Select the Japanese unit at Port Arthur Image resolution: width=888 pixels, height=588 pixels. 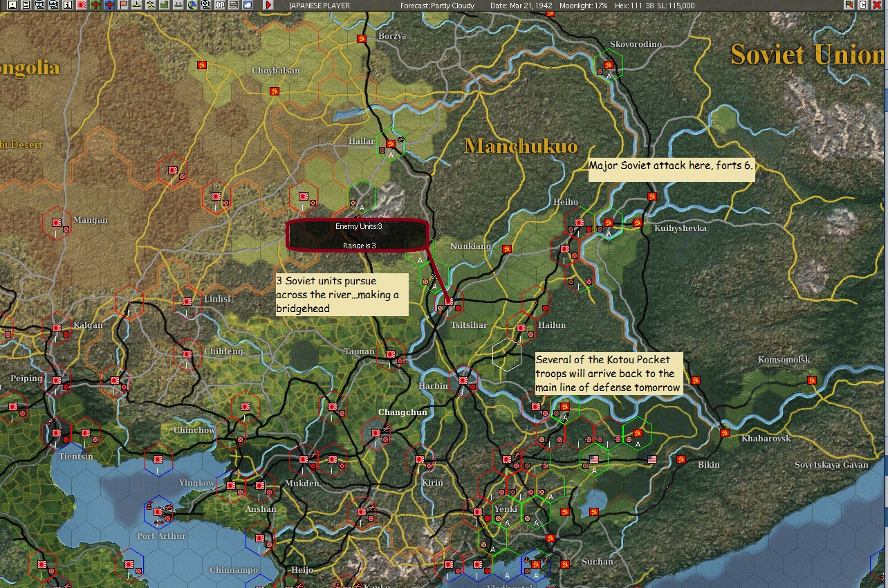tap(158, 513)
